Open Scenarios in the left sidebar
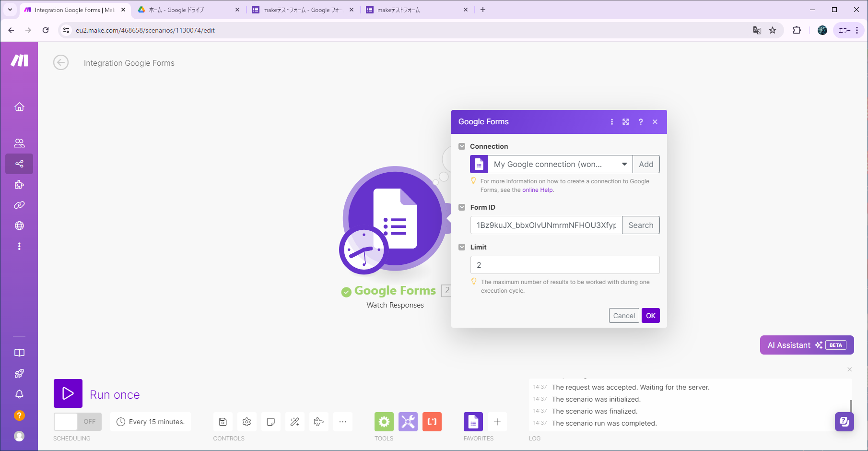This screenshot has width=868, height=451. (19, 164)
